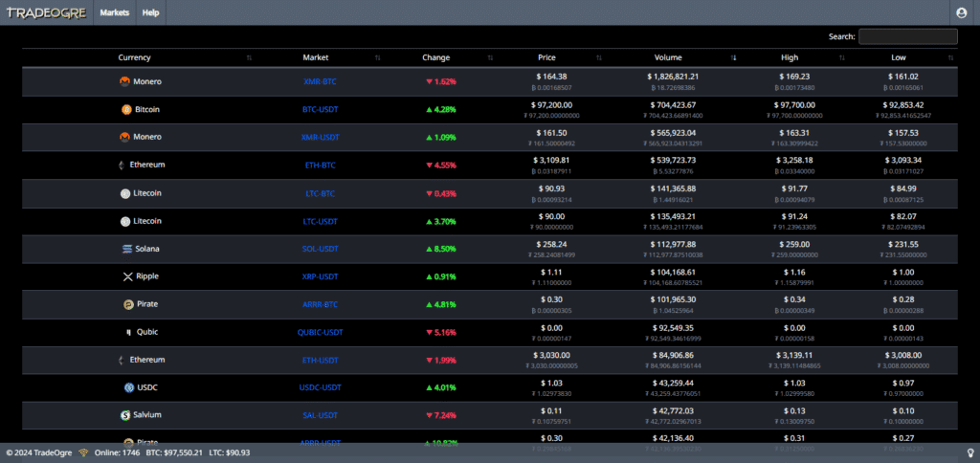Open the ETH-BTC market link

(320, 165)
